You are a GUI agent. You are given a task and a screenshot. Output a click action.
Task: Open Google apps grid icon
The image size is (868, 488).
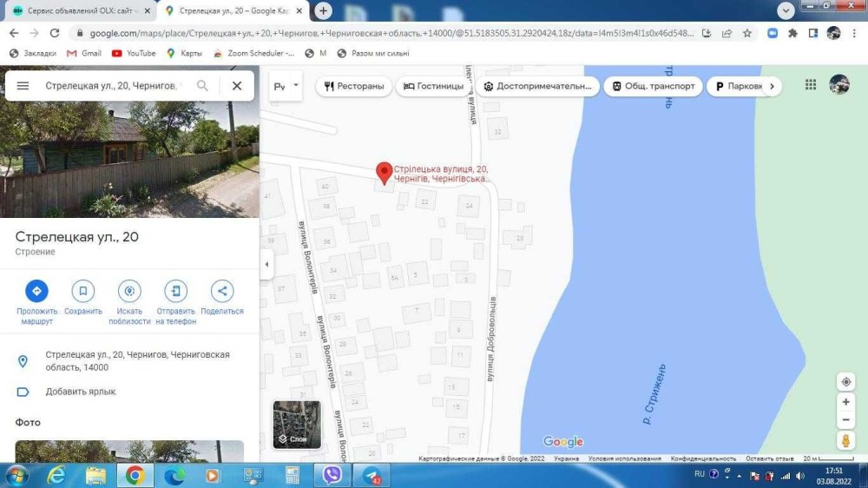[811, 85]
